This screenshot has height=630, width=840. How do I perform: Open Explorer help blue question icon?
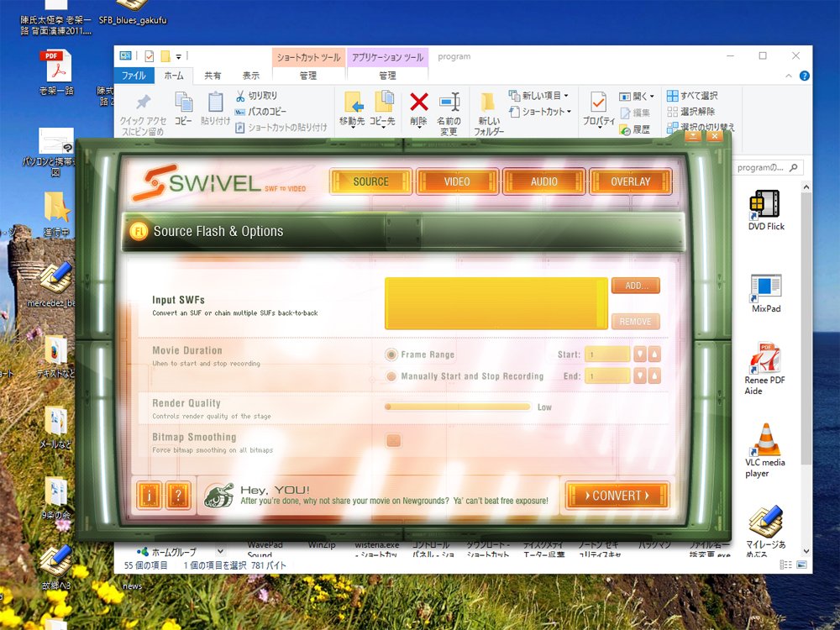(x=804, y=76)
